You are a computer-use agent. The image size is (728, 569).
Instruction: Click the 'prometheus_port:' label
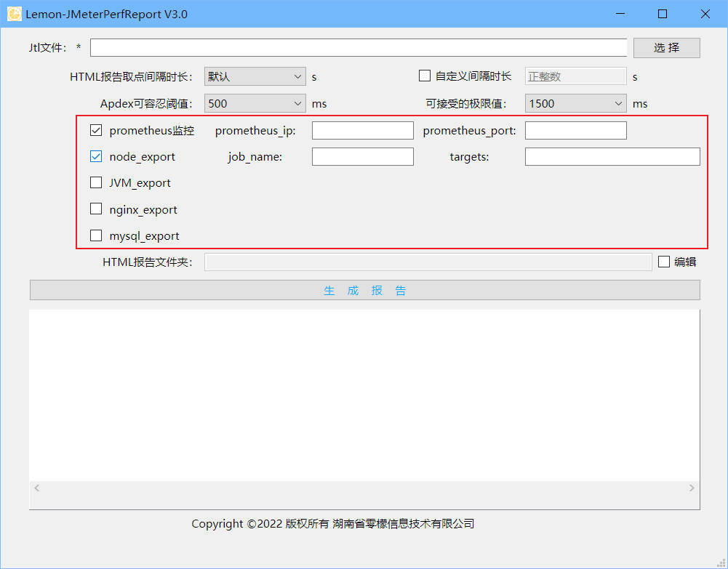tap(469, 131)
